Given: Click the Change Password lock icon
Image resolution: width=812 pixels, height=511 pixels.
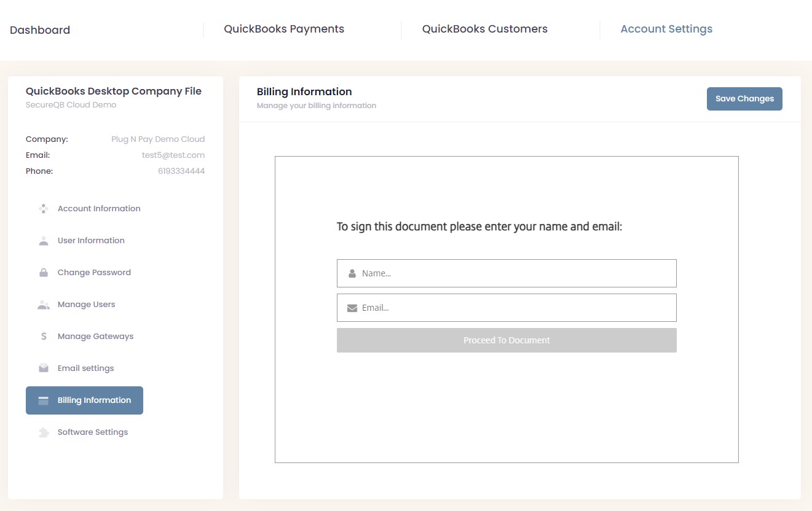Looking at the screenshot, I should 43,273.
